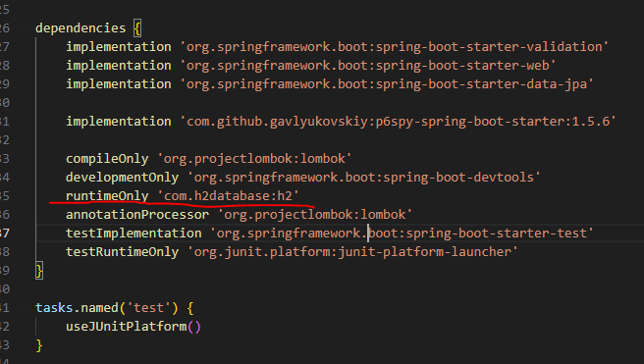Click the testImplementation keyword
This screenshot has width=644, height=364.
134,234
